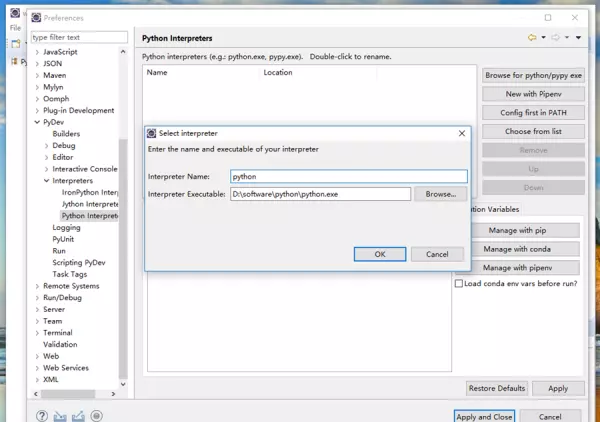
Task: Expand the Oomph preferences node
Action: (x=37, y=99)
